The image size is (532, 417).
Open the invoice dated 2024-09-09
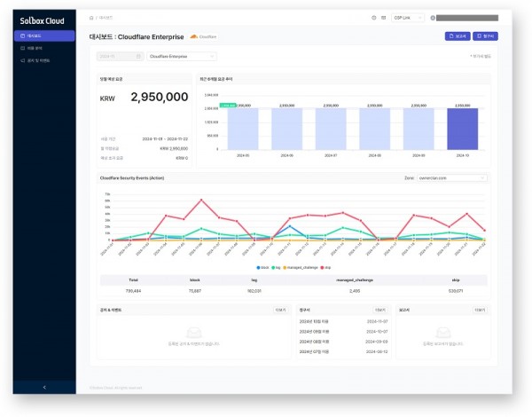click(343, 342)
